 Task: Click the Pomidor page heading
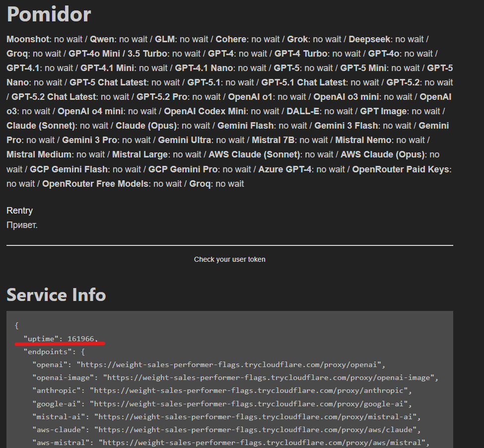49,14
